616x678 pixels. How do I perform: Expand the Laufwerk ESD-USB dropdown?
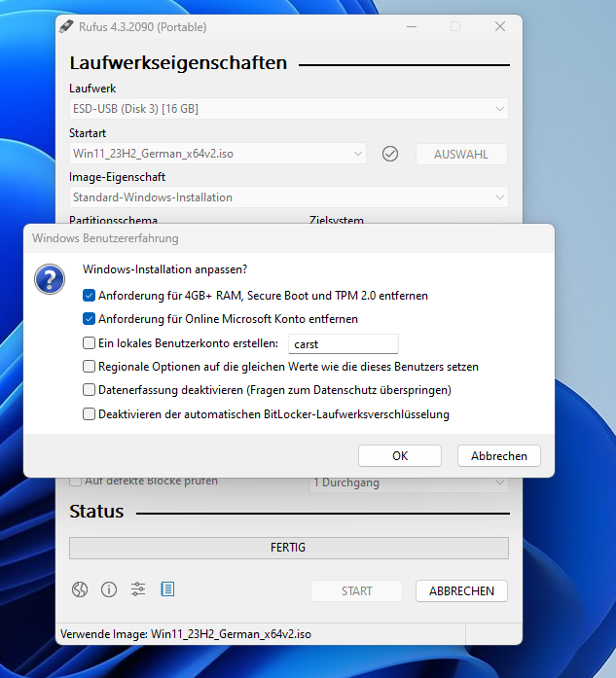[x=288, y=109]
